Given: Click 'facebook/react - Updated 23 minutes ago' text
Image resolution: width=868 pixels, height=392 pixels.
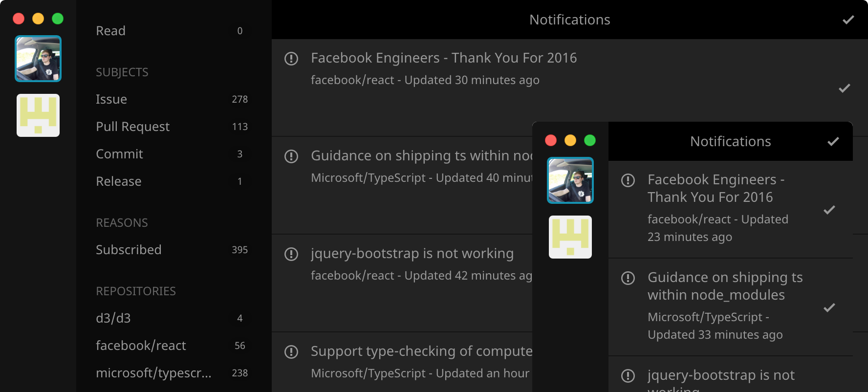Looking at the screenshot, I should [x=718, y=228].
